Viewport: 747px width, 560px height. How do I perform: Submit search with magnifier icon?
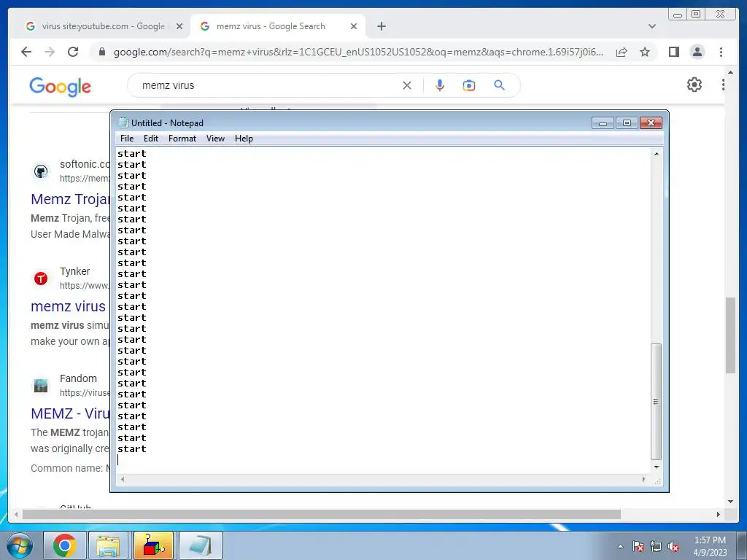499,85
